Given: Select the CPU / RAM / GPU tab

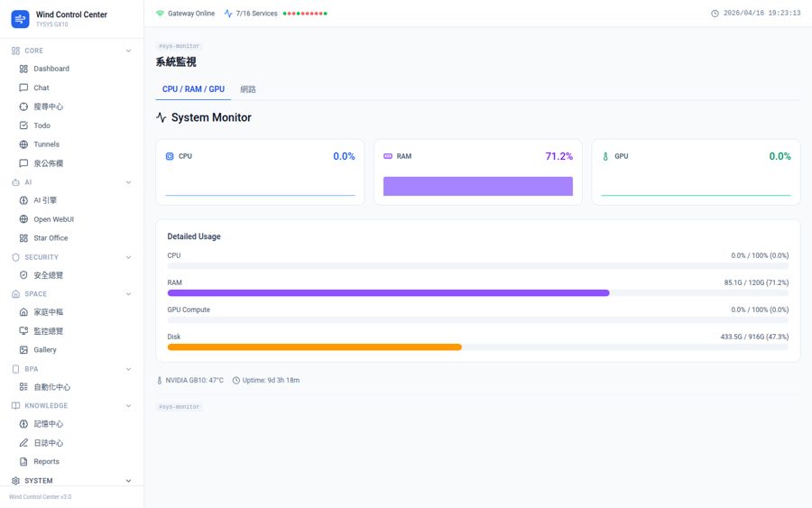Looking at the screenshot, I should [x=193, y=89].
